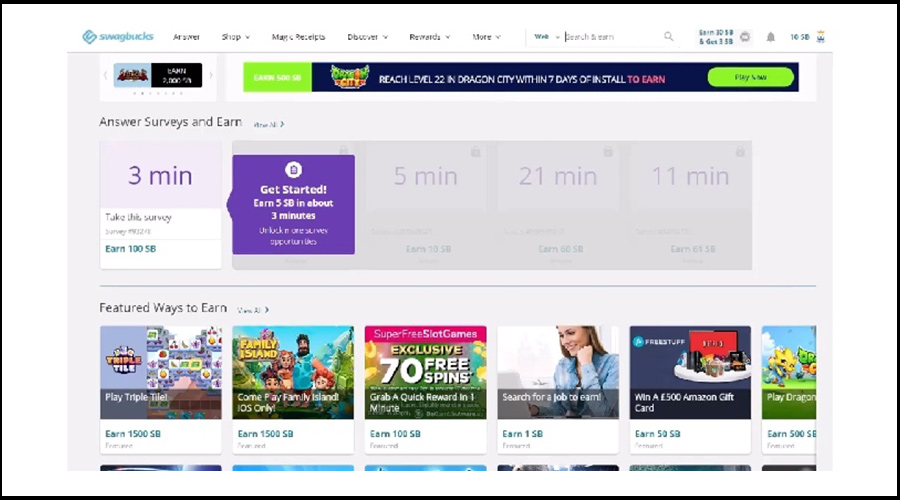Open the Web search type dropdown
This screenshot has height=500, width=900.
point(546,37)
